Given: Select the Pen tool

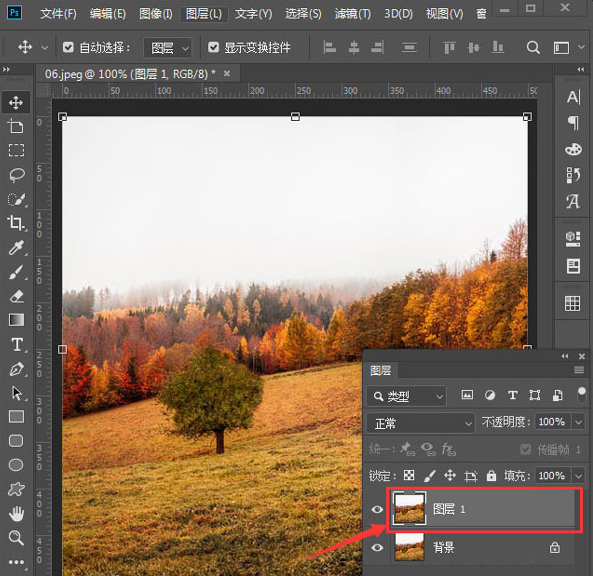Looking at the screenshot, I should point(16,369).
